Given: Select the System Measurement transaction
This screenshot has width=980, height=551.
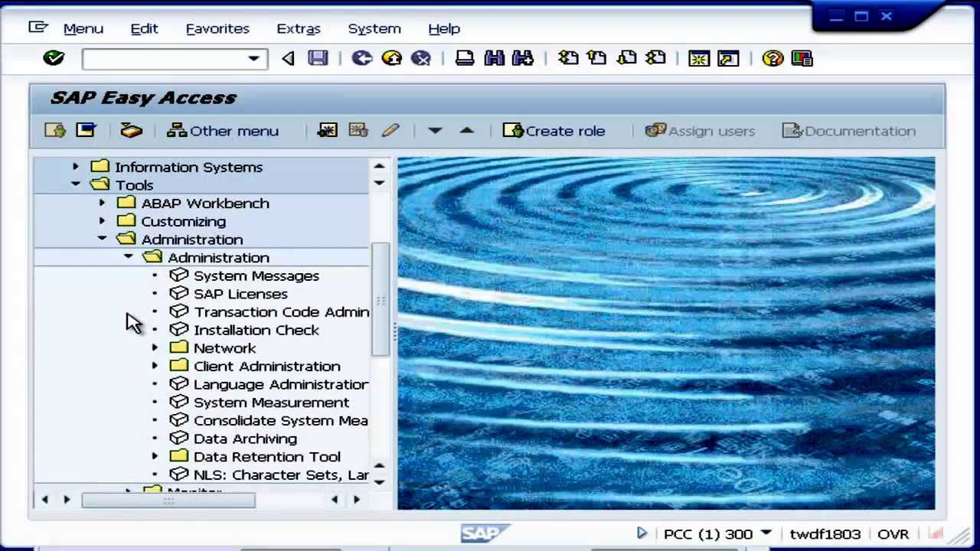Looking at the screenshot, I should coord(271,403).
